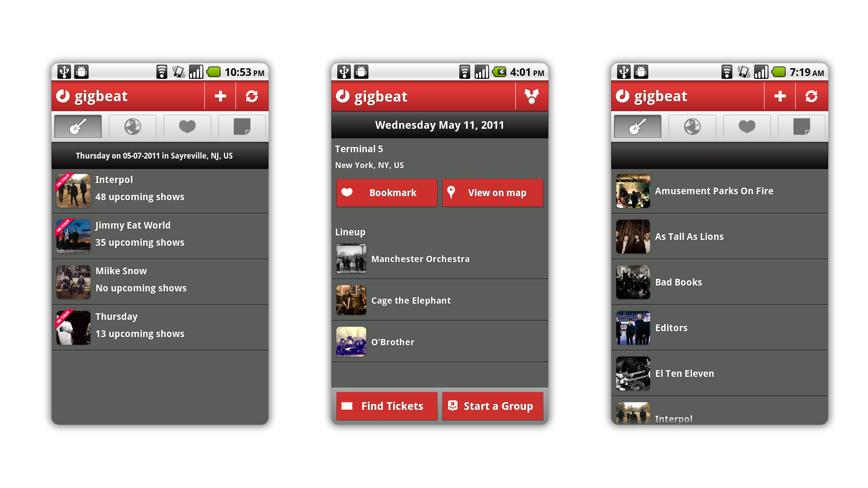Select the globe/discover tab icon
The image size is (868, 488).
[132, 127]
